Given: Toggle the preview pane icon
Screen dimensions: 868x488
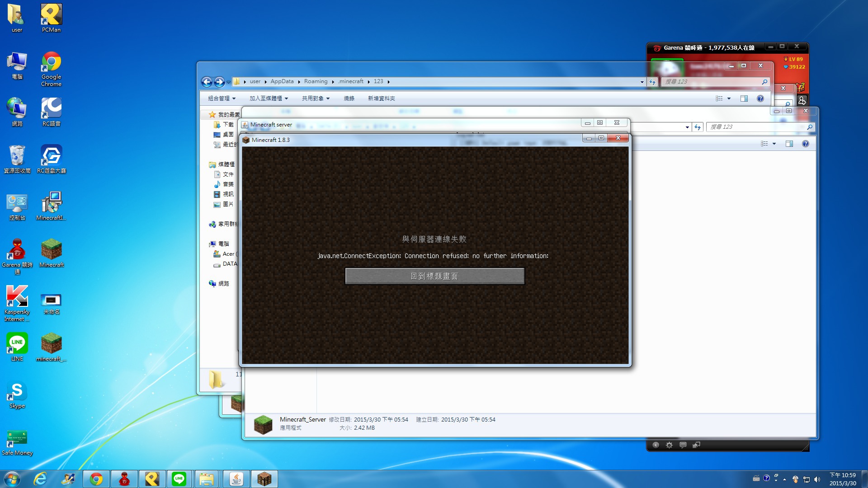Looking at the screenshot, I should [x=744, y=99].
